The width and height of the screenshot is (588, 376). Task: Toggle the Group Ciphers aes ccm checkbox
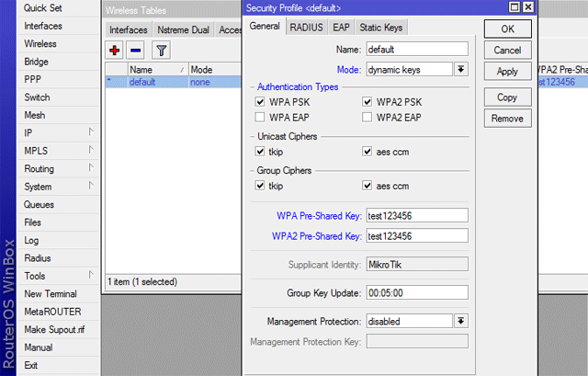click(367, 186)
